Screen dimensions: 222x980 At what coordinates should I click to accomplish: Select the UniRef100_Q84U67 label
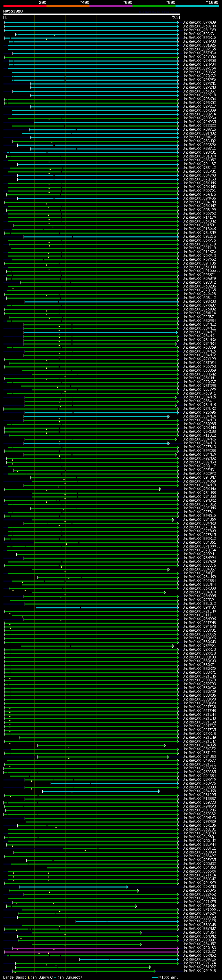point(199,569)
